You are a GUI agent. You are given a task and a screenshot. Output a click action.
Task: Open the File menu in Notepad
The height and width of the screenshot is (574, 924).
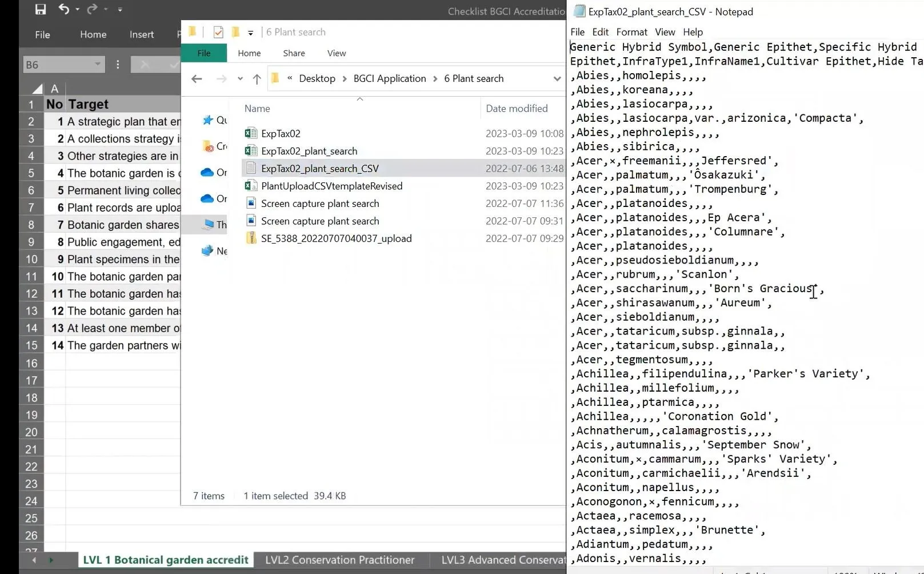(578, 32)
